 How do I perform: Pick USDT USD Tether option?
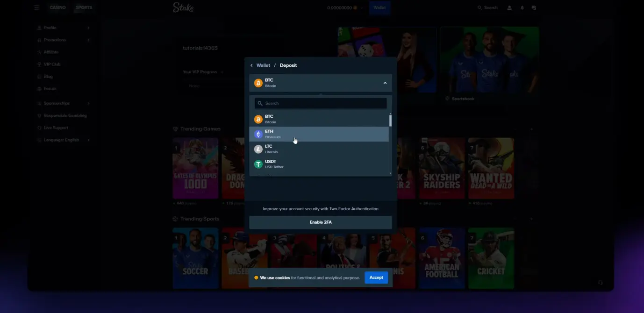tap(319, 164)
